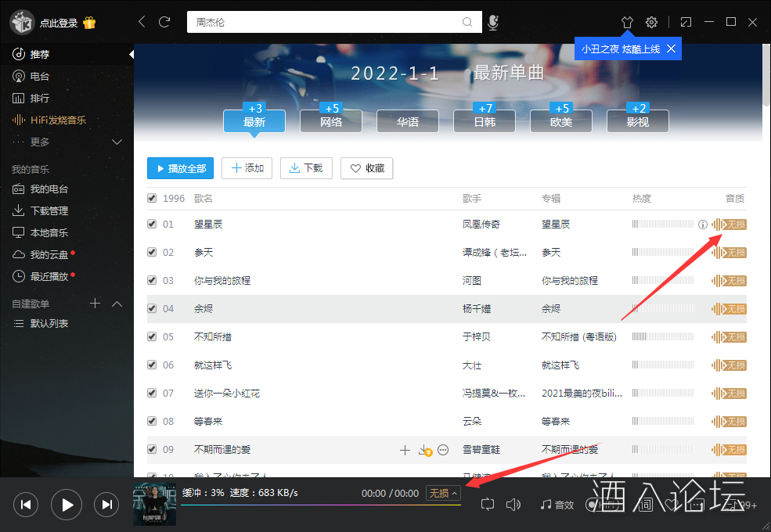Image resolution: width=771 pixels, height=532 pixels.
Task: Expand the 更多 sidebar chevron
Action: coord(117,142)
